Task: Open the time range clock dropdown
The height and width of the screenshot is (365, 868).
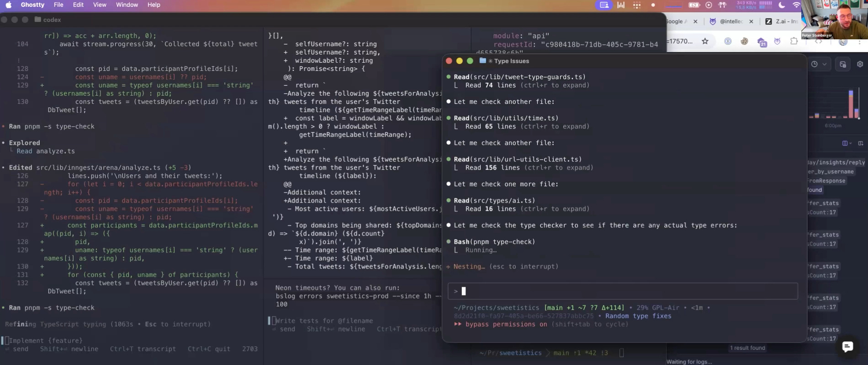Action: click(819, 64)
